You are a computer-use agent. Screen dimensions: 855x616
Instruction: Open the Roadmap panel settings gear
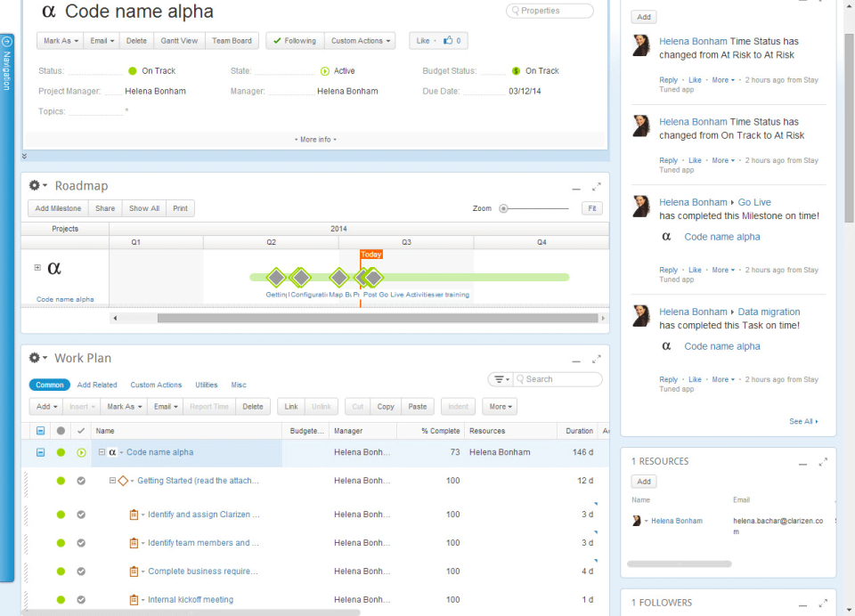click(36, 186)
